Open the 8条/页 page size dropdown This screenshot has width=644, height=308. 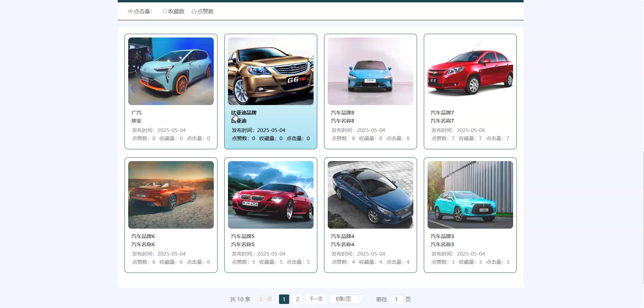point(346,299)
